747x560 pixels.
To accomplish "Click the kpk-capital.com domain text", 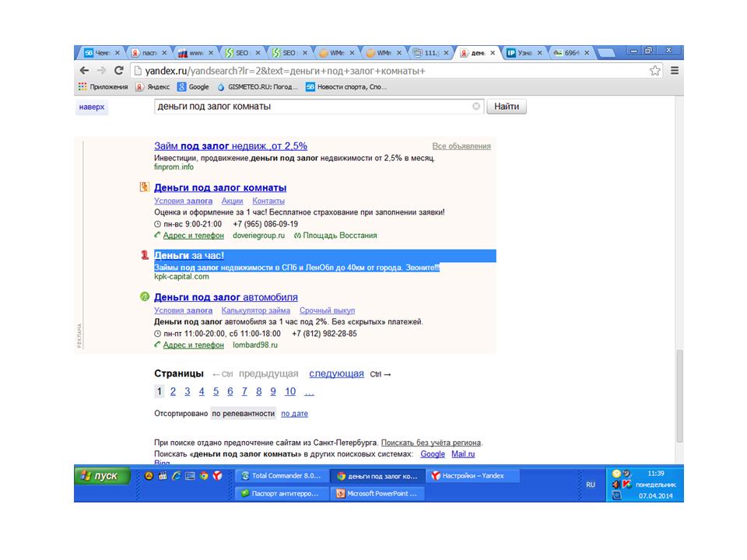I will (181, 277).
